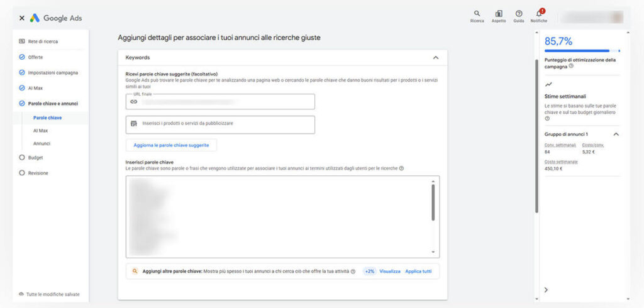
Task: Click the magnifier icon beside Aggiungi altre parole chiave
Action: coord(135,272)
